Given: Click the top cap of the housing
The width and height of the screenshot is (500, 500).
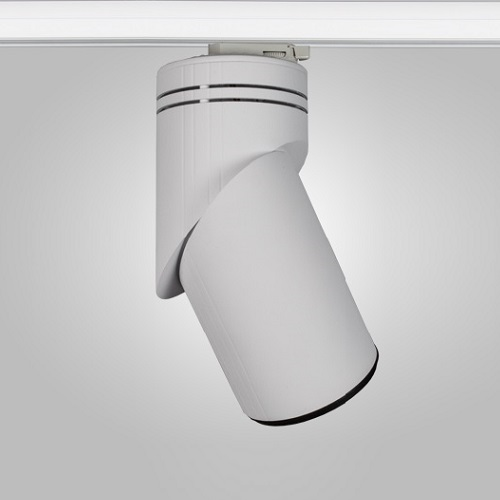Looking at the screenshot, I should point(232,72).
